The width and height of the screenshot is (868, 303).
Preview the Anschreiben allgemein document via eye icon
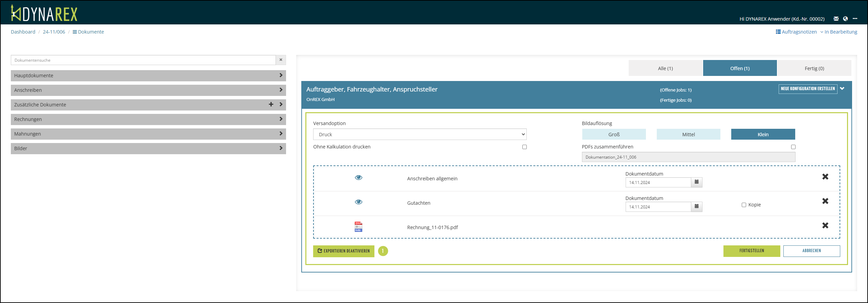coord(359,178)
